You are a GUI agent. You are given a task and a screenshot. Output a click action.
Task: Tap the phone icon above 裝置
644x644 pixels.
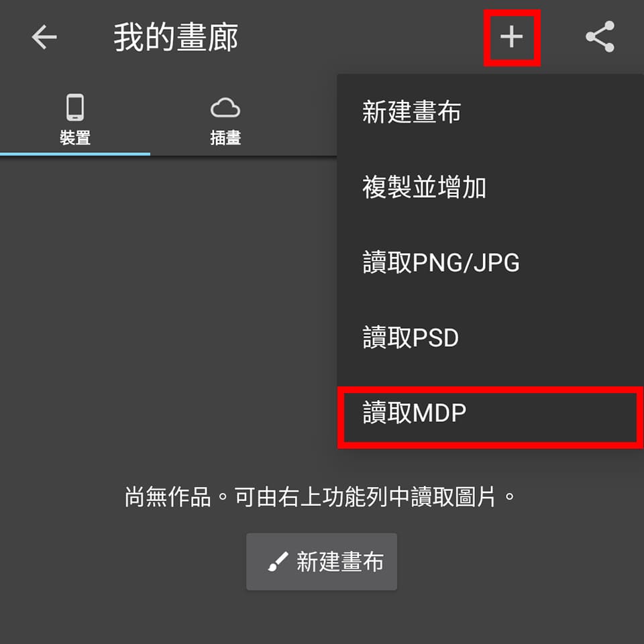coord(75,107)
